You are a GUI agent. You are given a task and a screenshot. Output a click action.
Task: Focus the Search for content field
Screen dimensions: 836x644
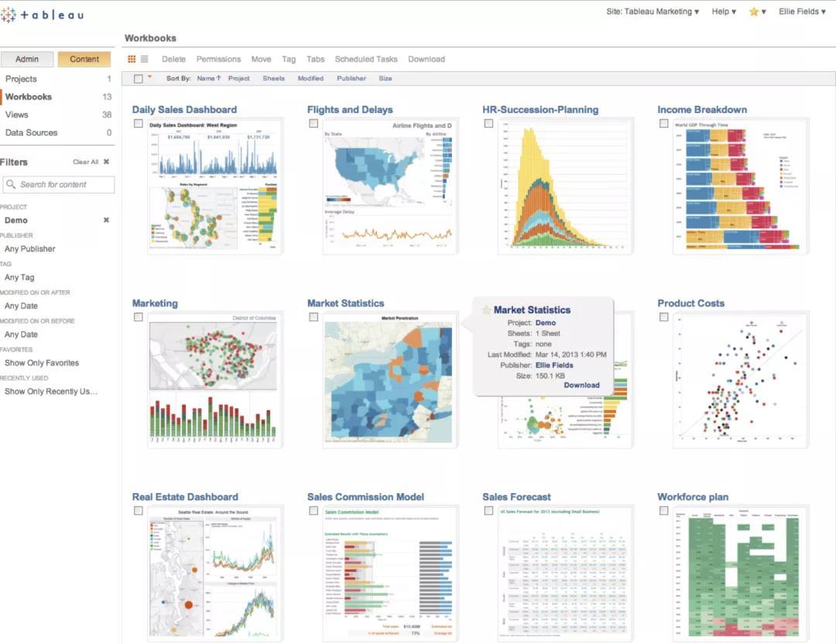pos(59,184)
